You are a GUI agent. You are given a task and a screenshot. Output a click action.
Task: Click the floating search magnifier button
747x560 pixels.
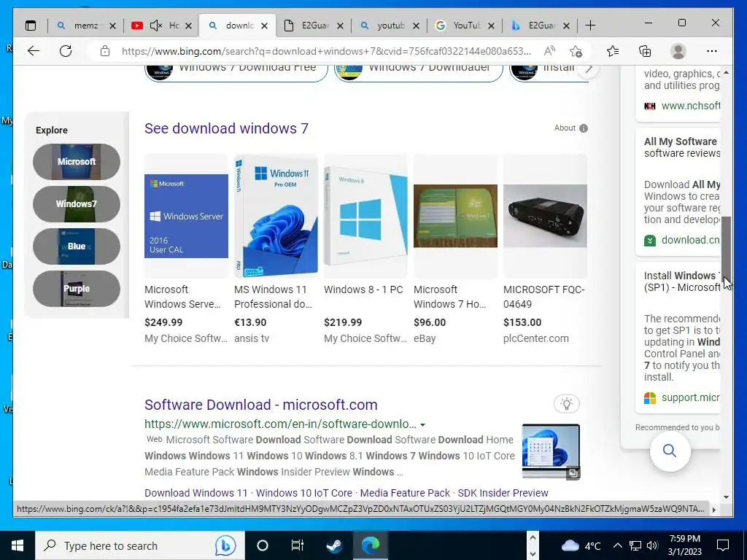(x=670, y=451)
